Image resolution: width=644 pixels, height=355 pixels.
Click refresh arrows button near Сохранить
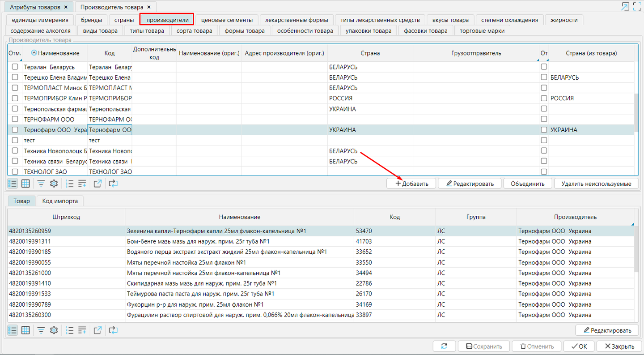click(x=444, y=346)
